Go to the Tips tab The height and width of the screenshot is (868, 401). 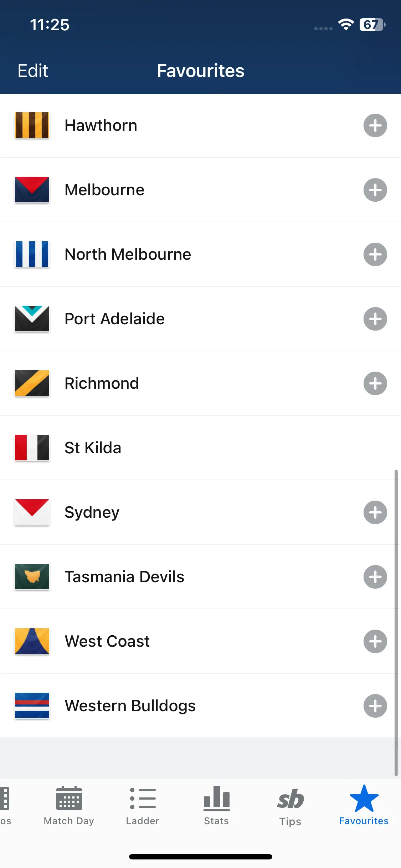[x=290, y=806]
